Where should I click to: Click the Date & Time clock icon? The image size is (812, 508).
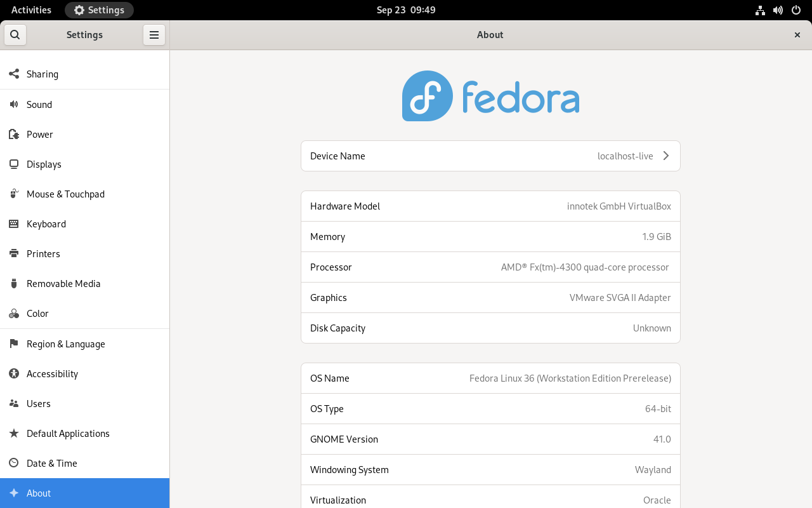[14, 463]
